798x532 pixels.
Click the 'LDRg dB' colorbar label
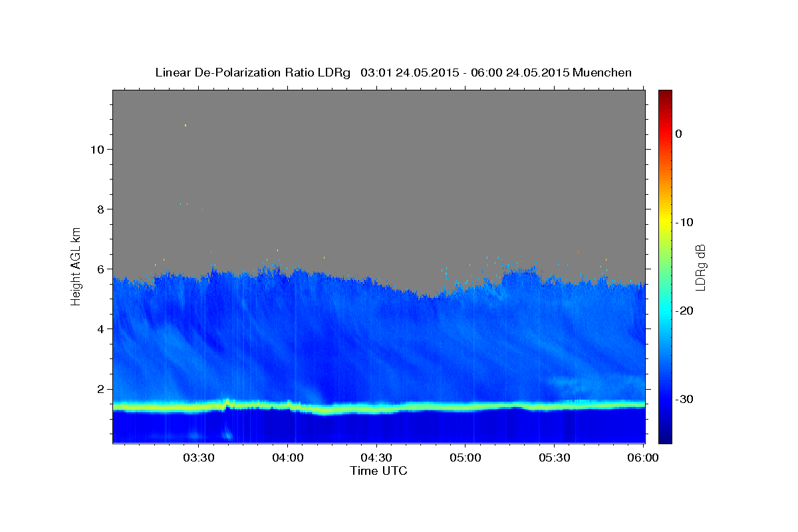tap(700, 267)
